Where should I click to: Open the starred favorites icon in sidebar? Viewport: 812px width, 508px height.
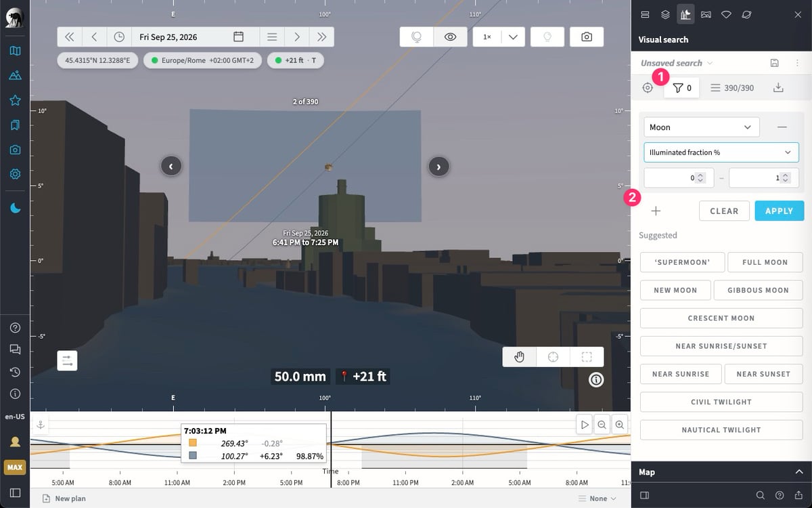click(15, 100)
